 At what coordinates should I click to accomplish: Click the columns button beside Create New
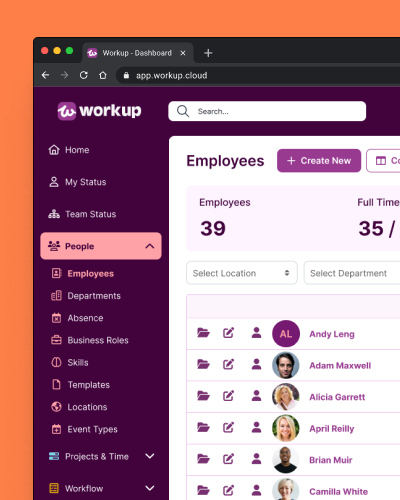tap(383, 161)
